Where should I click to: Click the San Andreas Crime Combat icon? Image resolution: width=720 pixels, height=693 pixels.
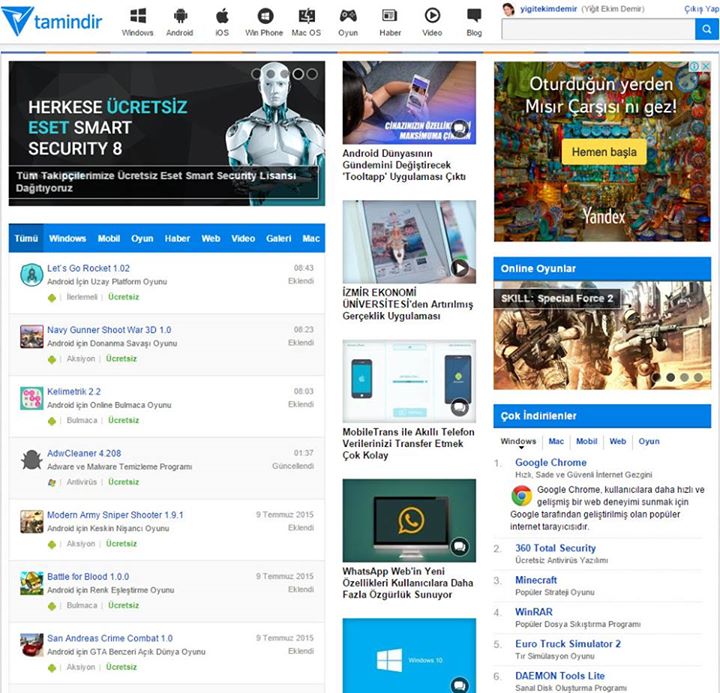click(32, 645)
